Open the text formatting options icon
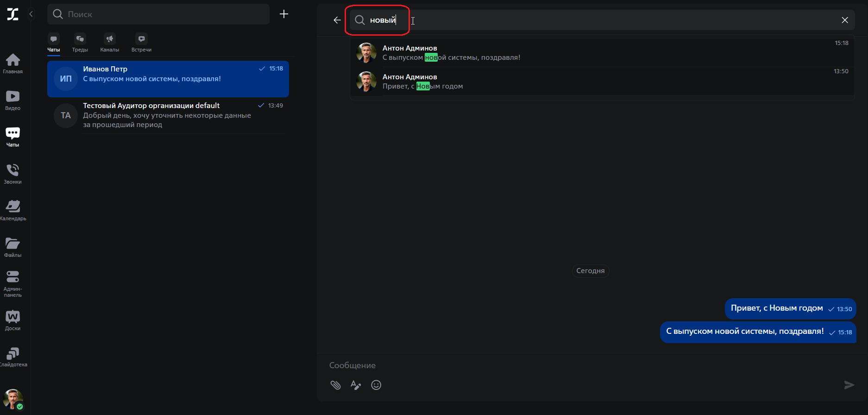 (x=356, y=385)
